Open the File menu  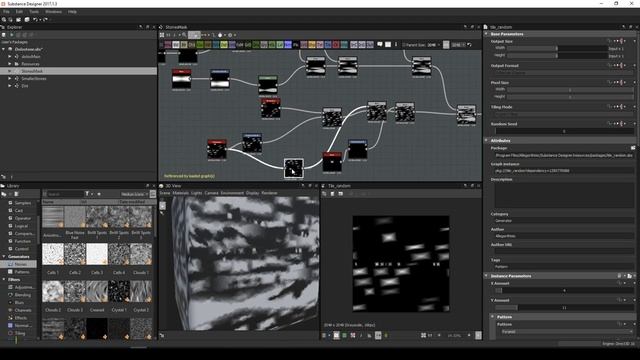[6, 12]
